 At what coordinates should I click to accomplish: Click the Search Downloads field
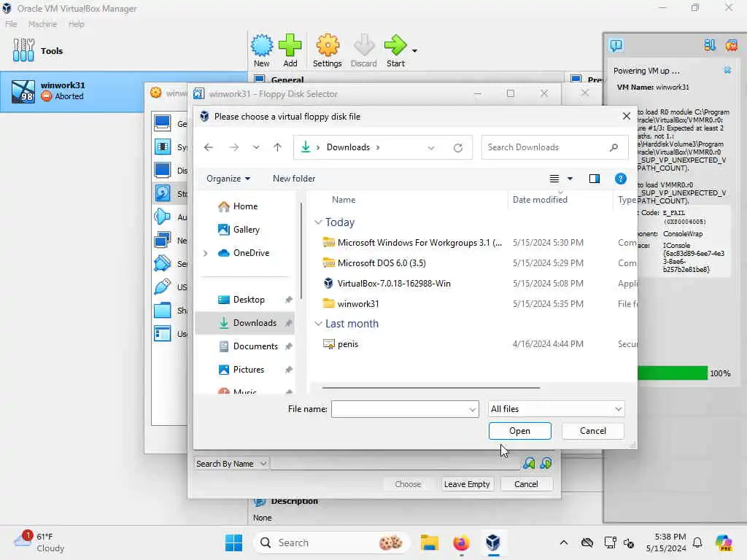coord(554,147)
